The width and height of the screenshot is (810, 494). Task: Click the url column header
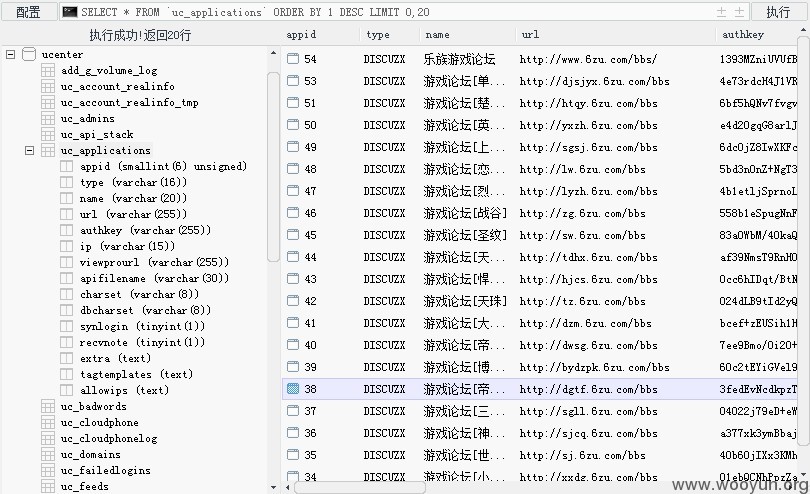(x=530, y=35)
